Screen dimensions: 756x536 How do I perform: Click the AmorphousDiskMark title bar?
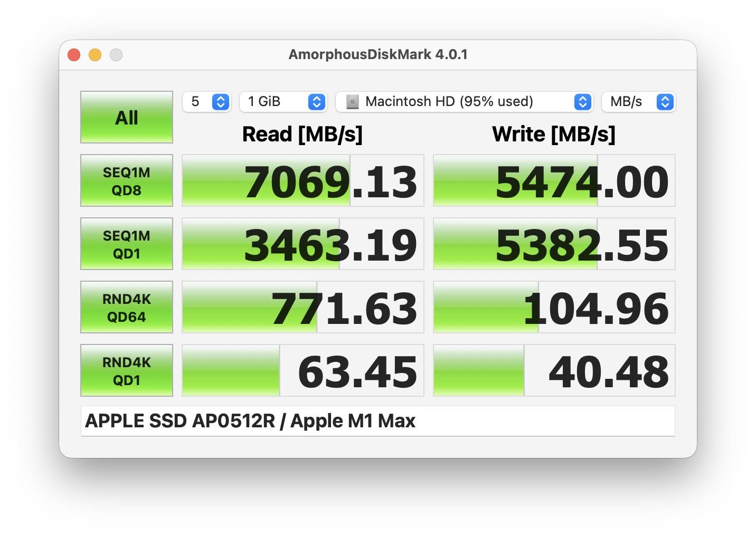378,54
